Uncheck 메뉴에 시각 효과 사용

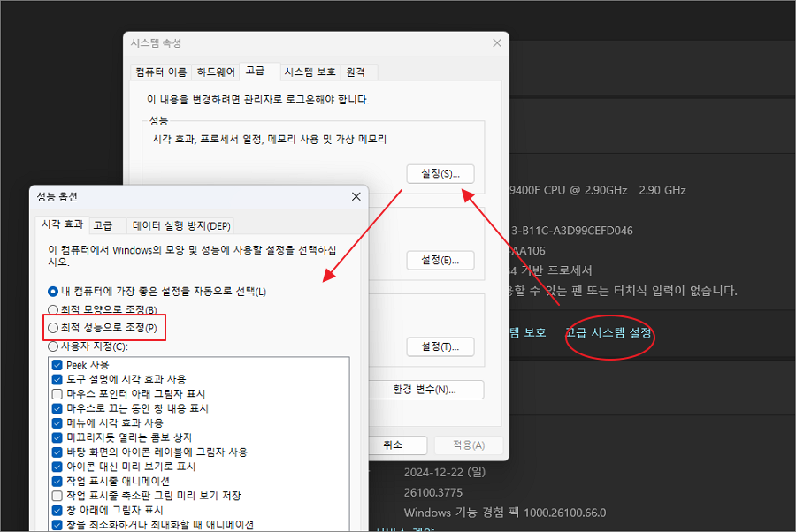pyautogui.click(x=57, y=423)
